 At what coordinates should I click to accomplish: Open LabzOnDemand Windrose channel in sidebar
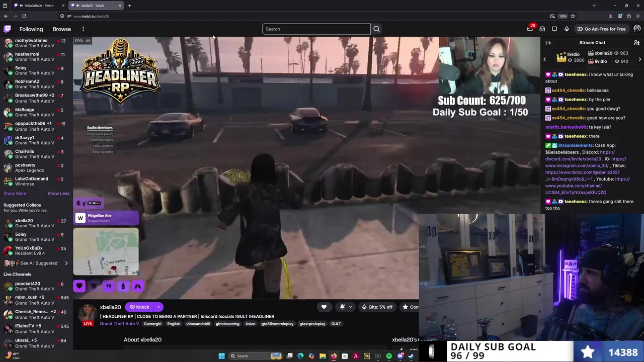(x=35, y=182)
